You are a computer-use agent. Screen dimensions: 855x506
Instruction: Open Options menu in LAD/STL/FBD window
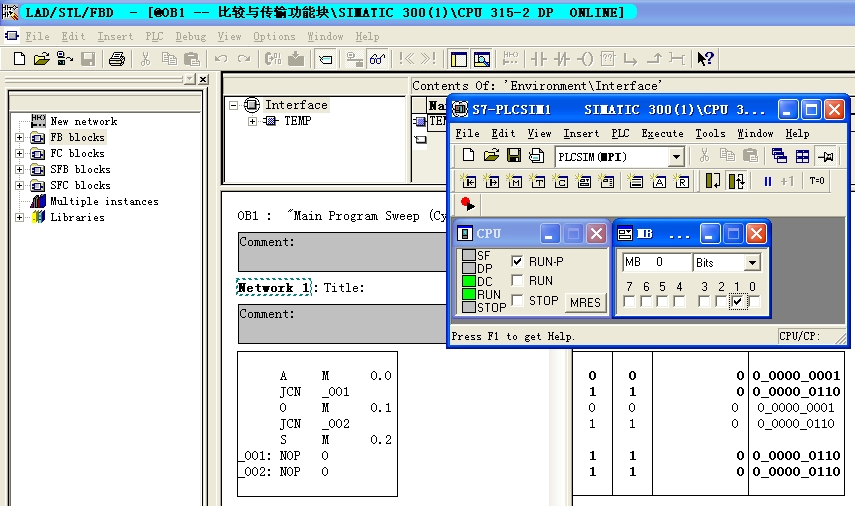pos(274,37)
